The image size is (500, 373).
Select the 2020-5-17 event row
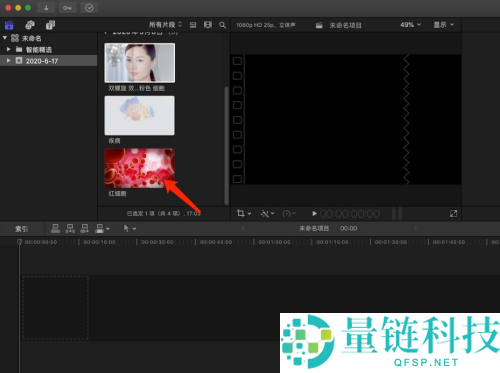(x=49, y=61)
